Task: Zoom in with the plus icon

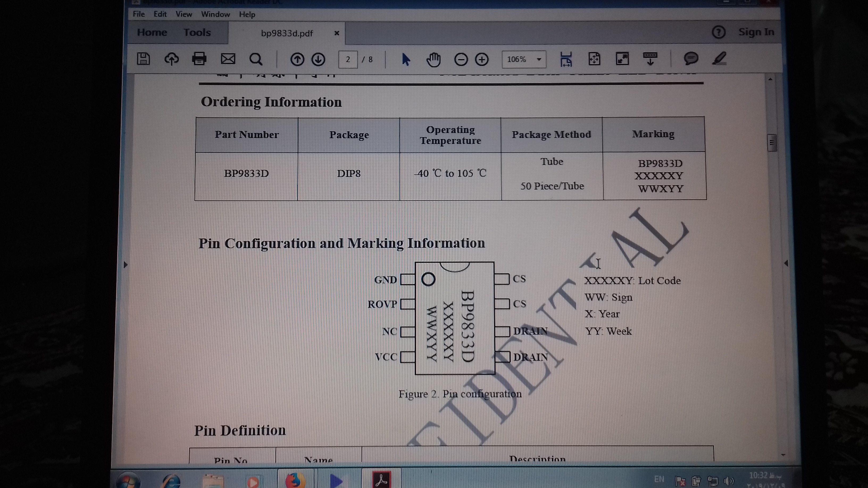Action: pos(482,60)
